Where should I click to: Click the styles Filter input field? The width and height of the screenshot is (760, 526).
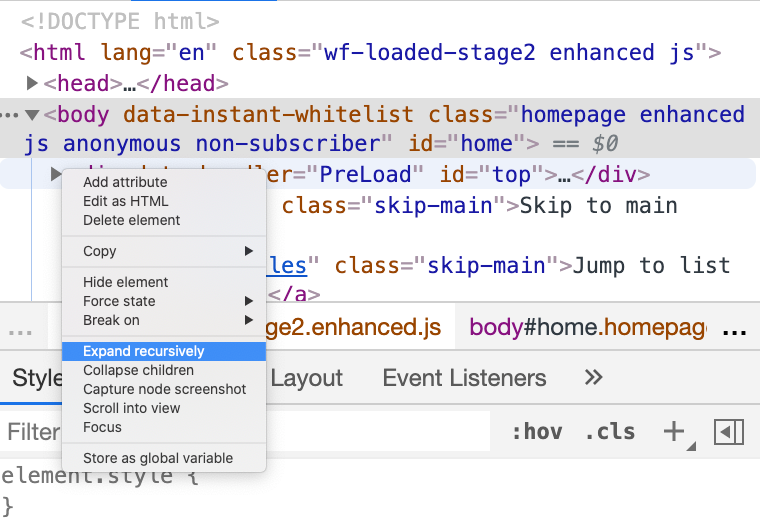pos(245,431)
